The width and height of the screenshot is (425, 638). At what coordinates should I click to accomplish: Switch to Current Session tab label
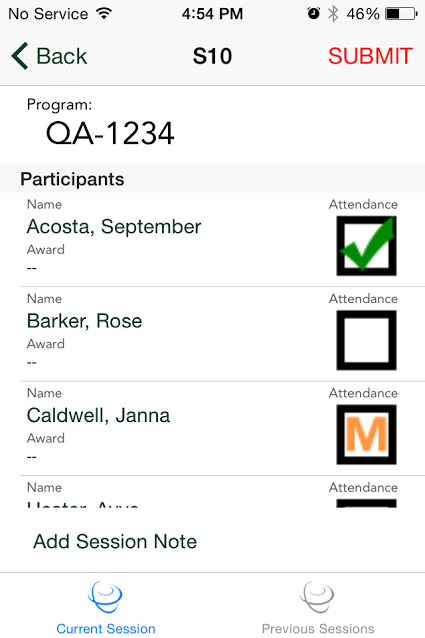(x=106, y=629)
